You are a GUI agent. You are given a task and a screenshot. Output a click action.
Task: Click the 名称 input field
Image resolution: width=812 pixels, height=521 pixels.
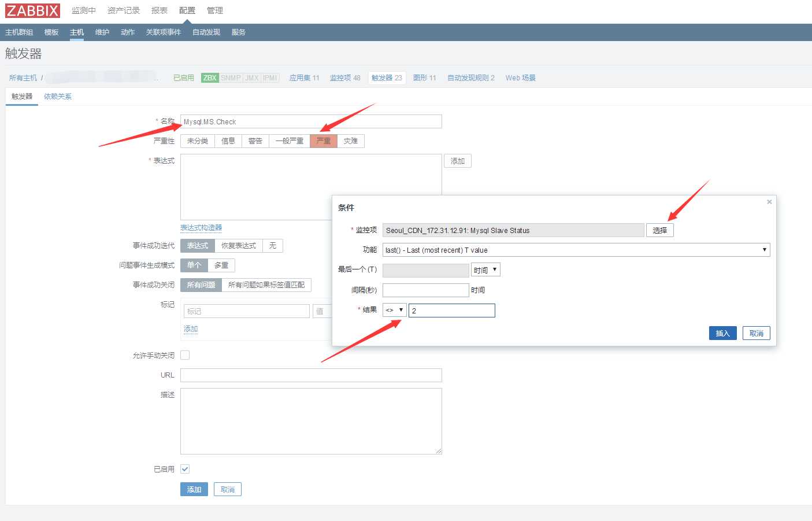pyautogui.click(x=311, y=121)
